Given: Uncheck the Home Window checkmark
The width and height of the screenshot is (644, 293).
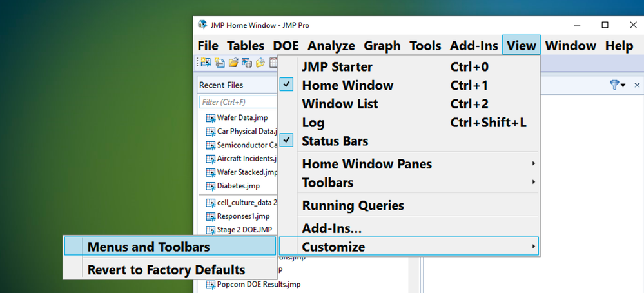Looking at the screenshot, I should coord(287,85).
